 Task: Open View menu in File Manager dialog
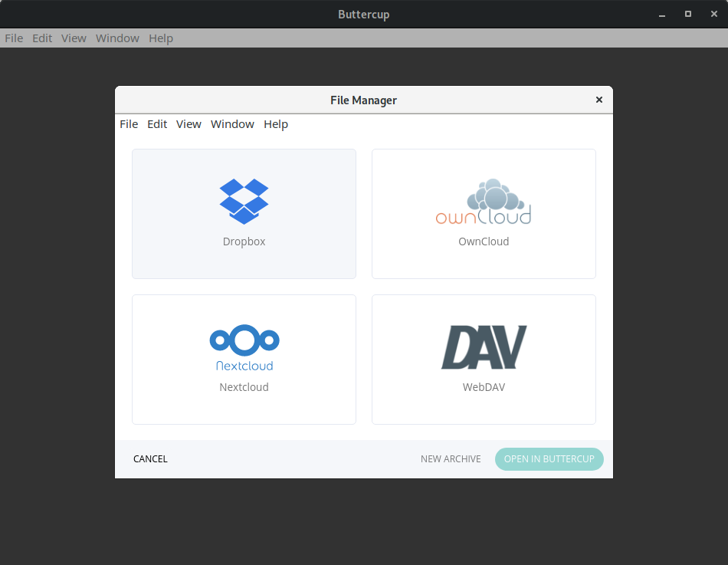189,124
